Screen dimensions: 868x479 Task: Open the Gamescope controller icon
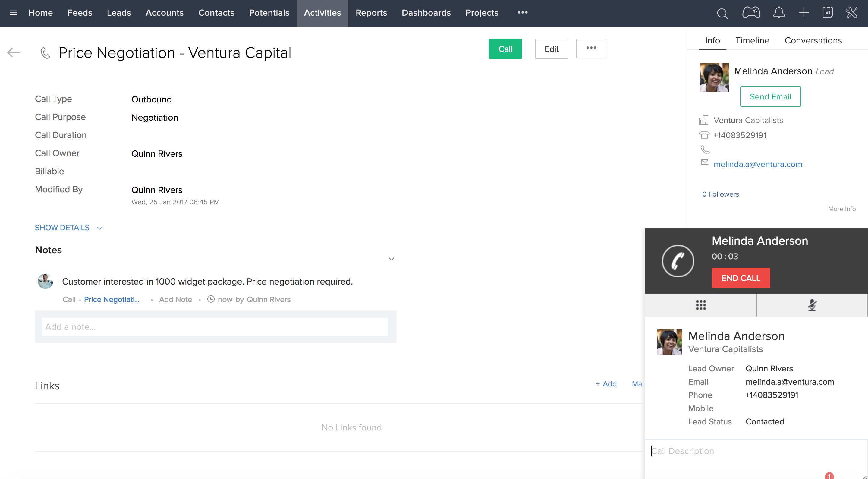pyautogui.click(x=751, y=13)
